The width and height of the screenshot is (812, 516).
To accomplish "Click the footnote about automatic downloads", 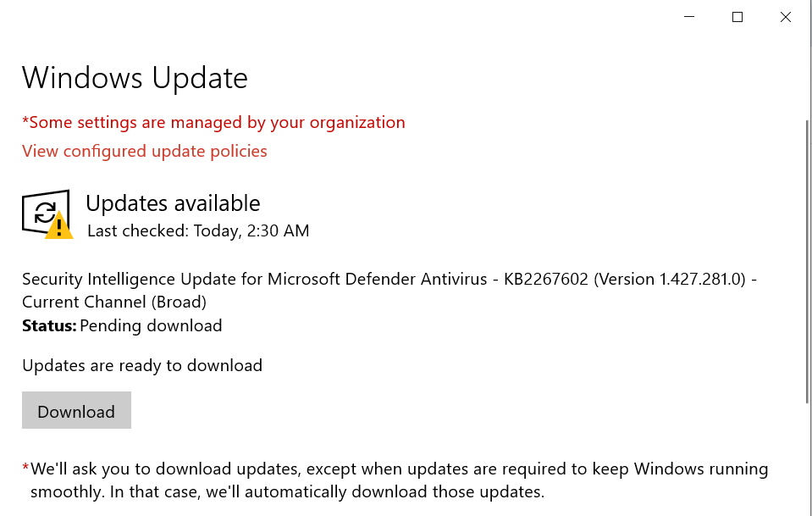I will pyautogui.click(x=399, y=480).
